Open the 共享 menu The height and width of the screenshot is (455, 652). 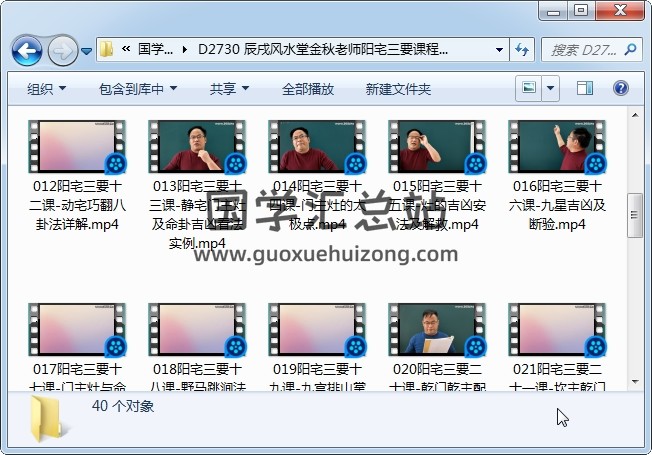[229, 89]
